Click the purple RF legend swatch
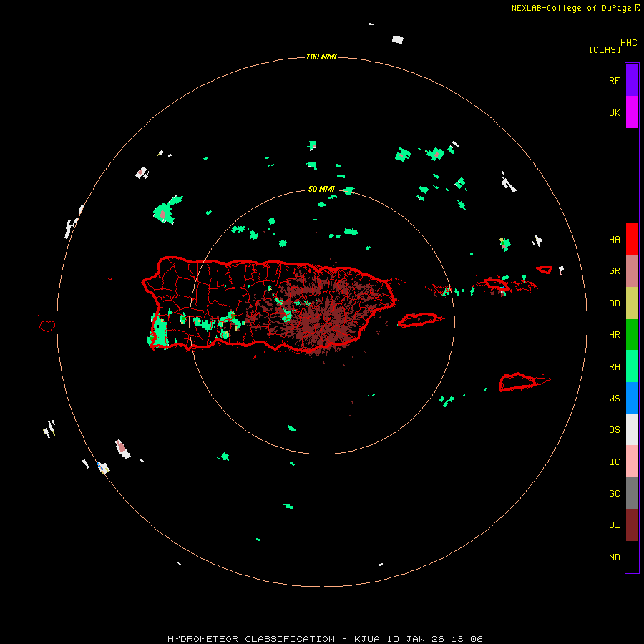Screen dimensions: 644x644 point(632,80)
